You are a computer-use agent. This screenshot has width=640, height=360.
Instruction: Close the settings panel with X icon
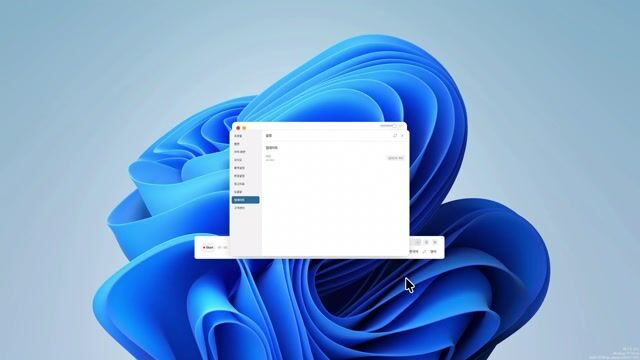click(402, 136)
